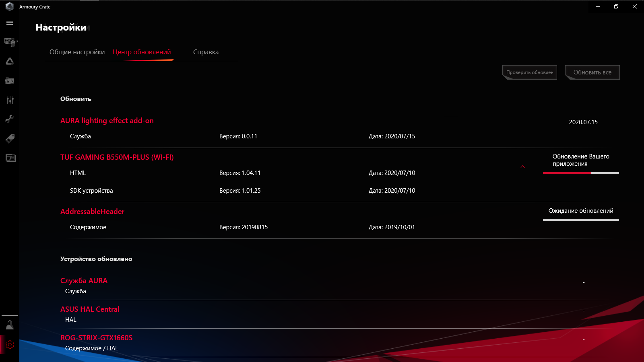Select the ASUS HAL Central entry

coord(90,309)
